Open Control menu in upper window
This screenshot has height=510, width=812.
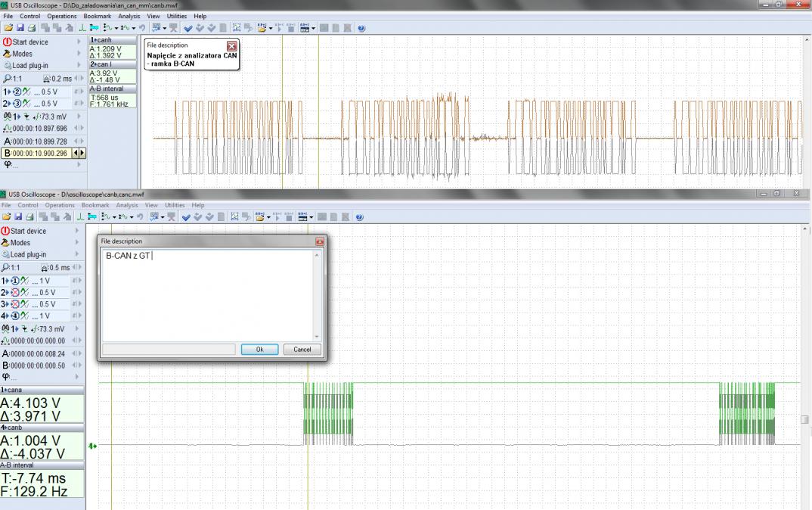coord(30,16)
